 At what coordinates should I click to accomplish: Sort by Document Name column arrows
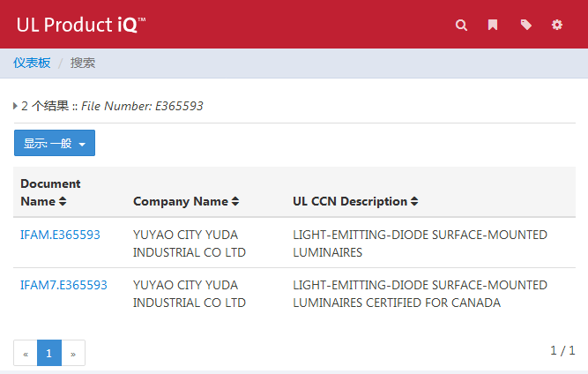(63, 202)
